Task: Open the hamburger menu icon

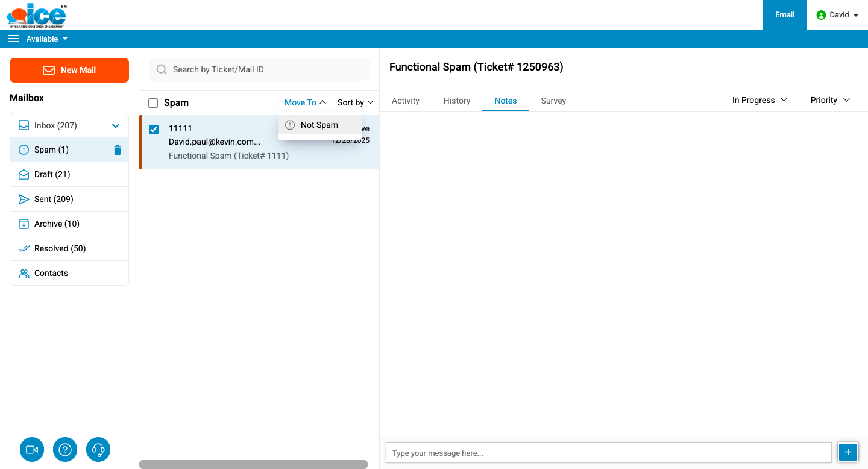Action: (x=13, y=39)
